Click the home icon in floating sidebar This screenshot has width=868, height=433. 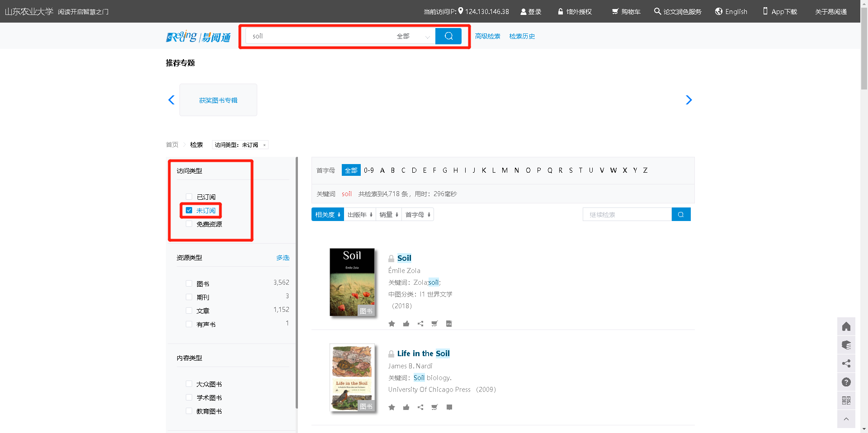click(x=846, y=327)
